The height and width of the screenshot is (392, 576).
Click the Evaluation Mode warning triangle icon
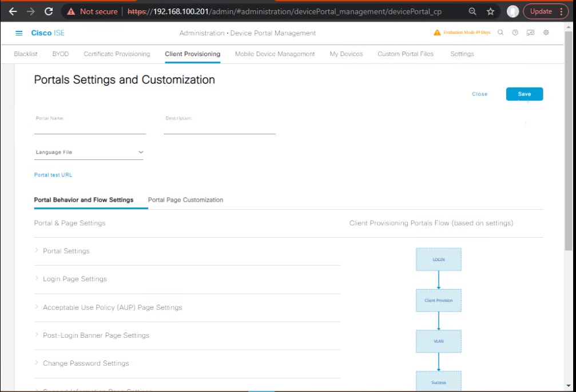pyautogui.click(x=437, y=33)
